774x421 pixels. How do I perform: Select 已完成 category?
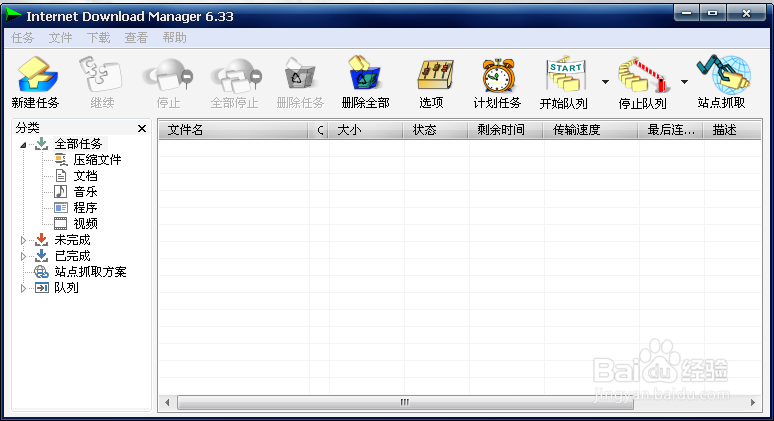[73, 256]
